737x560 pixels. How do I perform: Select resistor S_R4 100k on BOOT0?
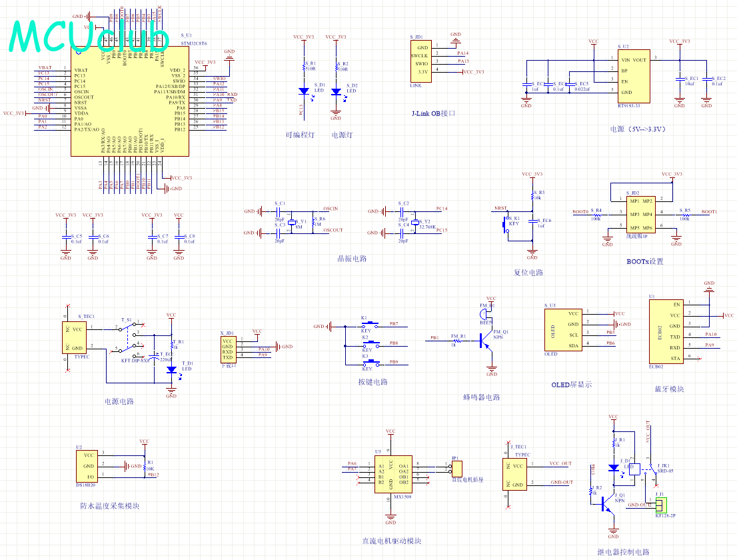[x=596, y=215]
